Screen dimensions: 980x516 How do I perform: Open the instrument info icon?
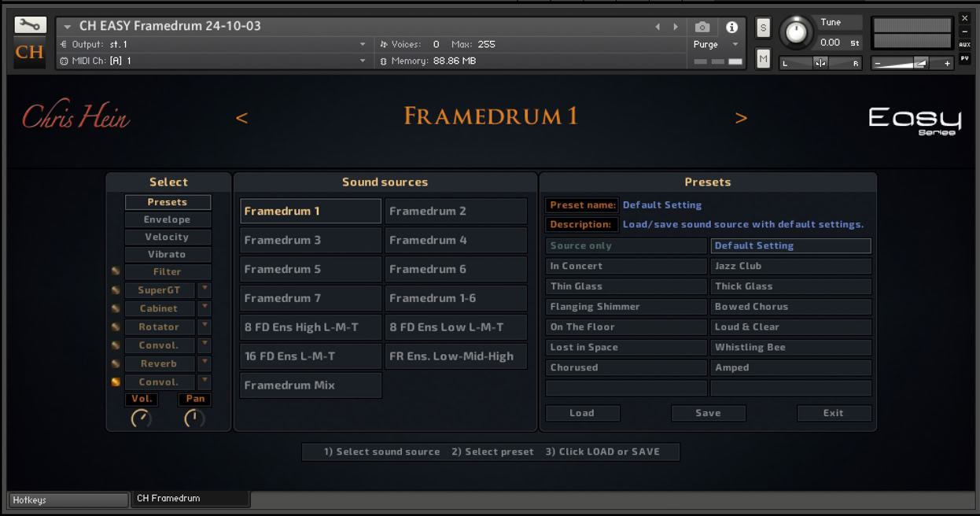[731, 27]
